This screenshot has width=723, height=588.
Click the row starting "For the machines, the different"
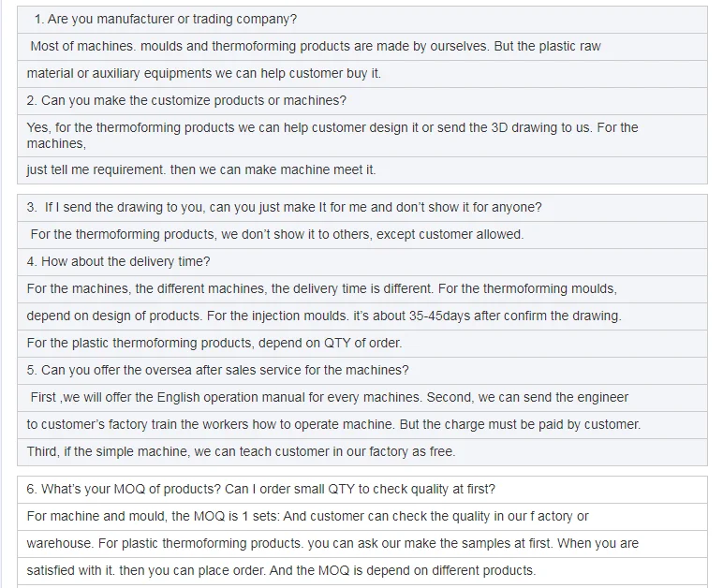tap(321, 288)
